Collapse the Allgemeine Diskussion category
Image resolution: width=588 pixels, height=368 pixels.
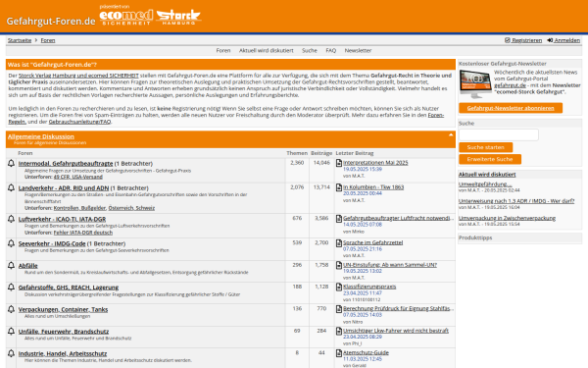coord(451,134)
